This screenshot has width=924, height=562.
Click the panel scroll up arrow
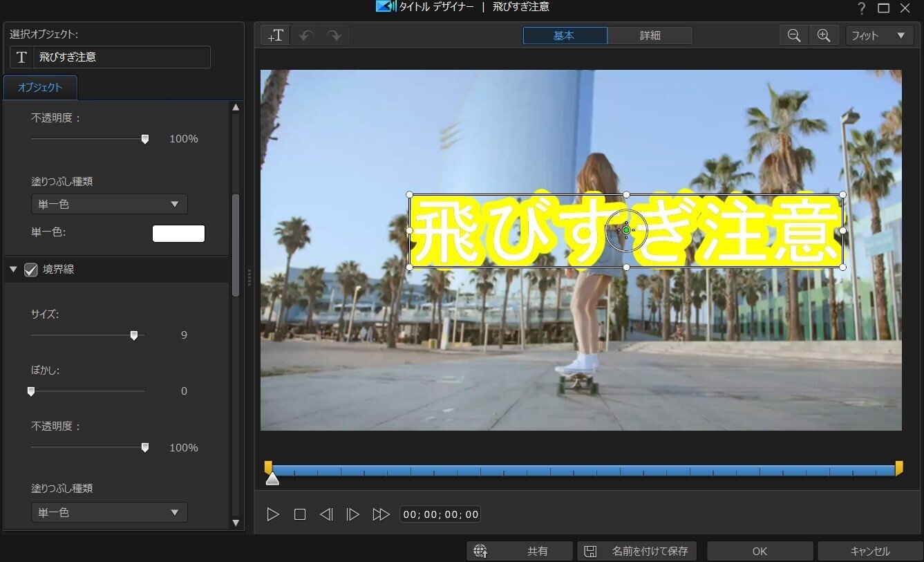click(236, 107)
